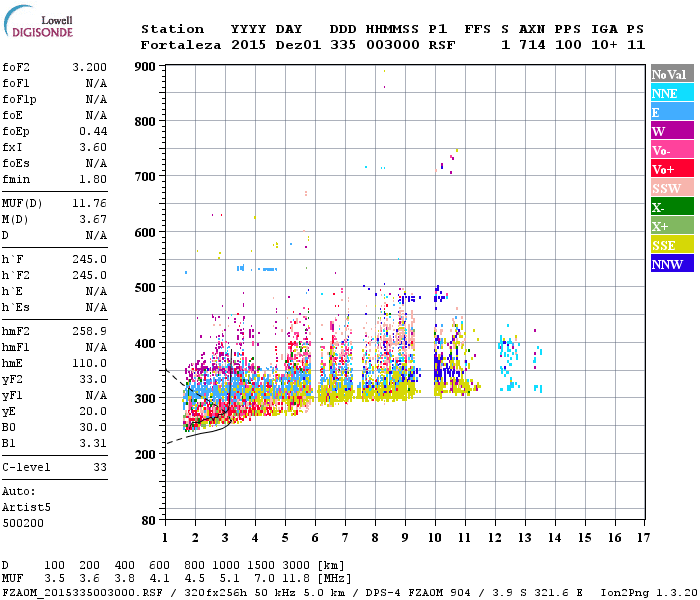Click the MUF 3.5 value for 100 km
Viewport: 700px width, 600px height.
pos(54,579)
